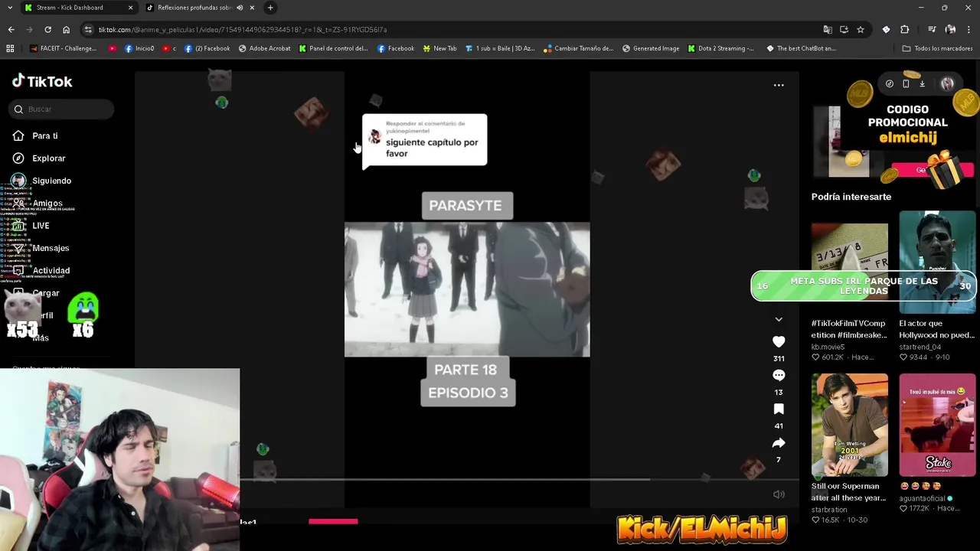
Task: Open the Stake aguantaoficial video thumbnail
Action: [x=937, y=425]
